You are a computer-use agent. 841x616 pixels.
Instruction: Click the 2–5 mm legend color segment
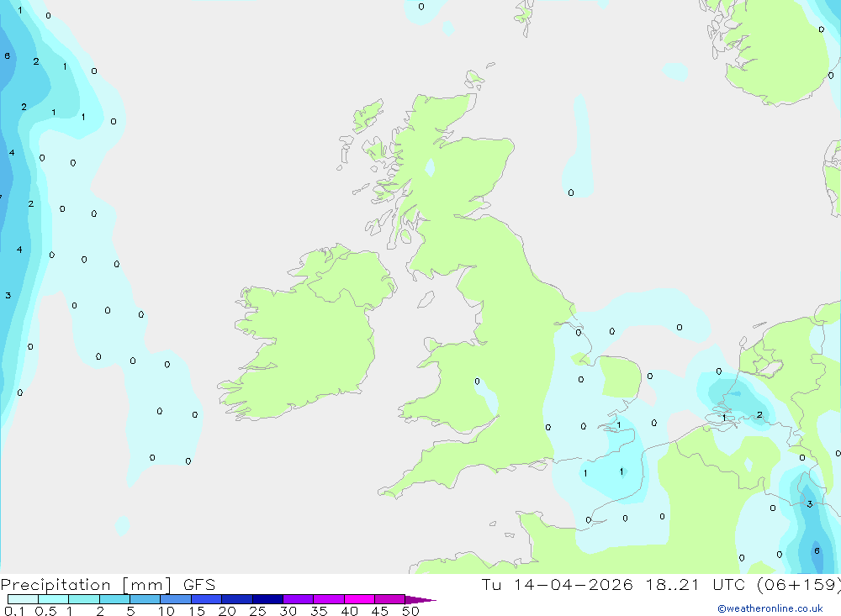114,599
